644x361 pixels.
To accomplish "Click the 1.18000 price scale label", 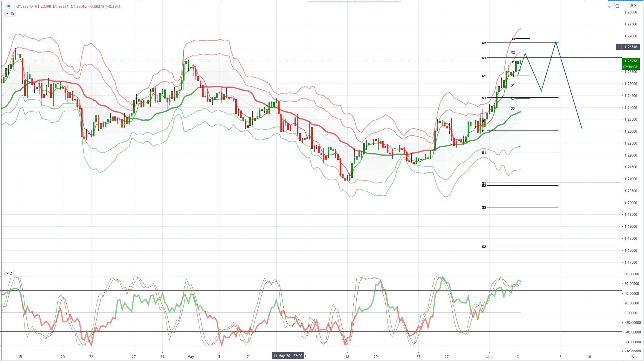I will [x=631, y=251].
